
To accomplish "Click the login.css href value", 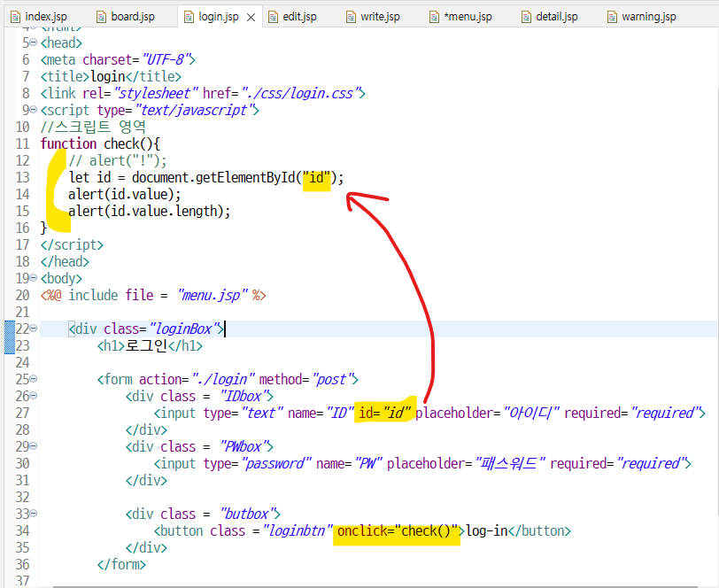I will click(300, 94).
